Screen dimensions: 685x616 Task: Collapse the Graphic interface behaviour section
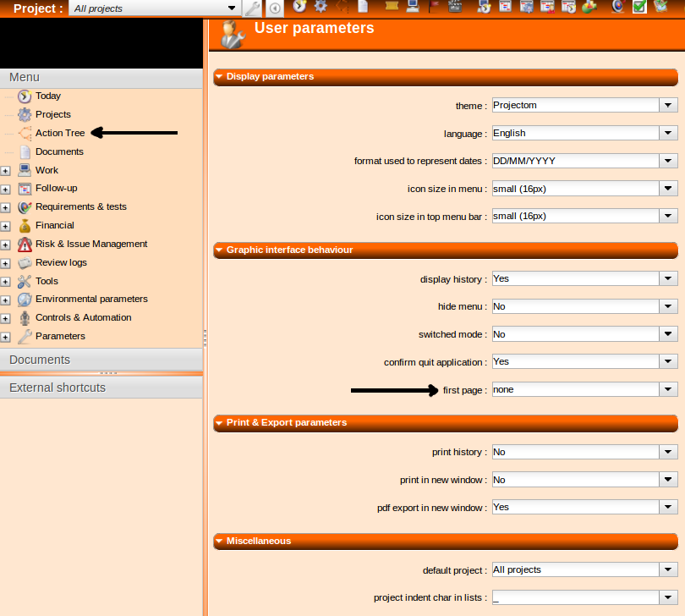pos(219,250)
